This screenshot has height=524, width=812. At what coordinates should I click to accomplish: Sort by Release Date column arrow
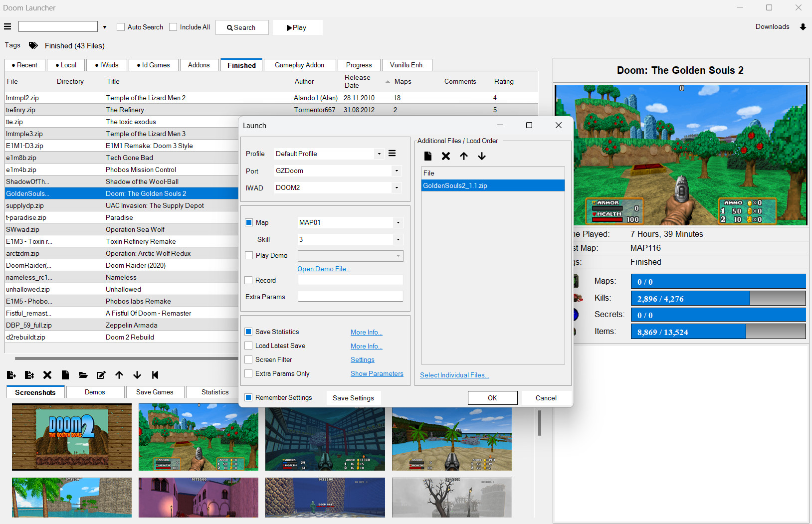click(388, 82)
